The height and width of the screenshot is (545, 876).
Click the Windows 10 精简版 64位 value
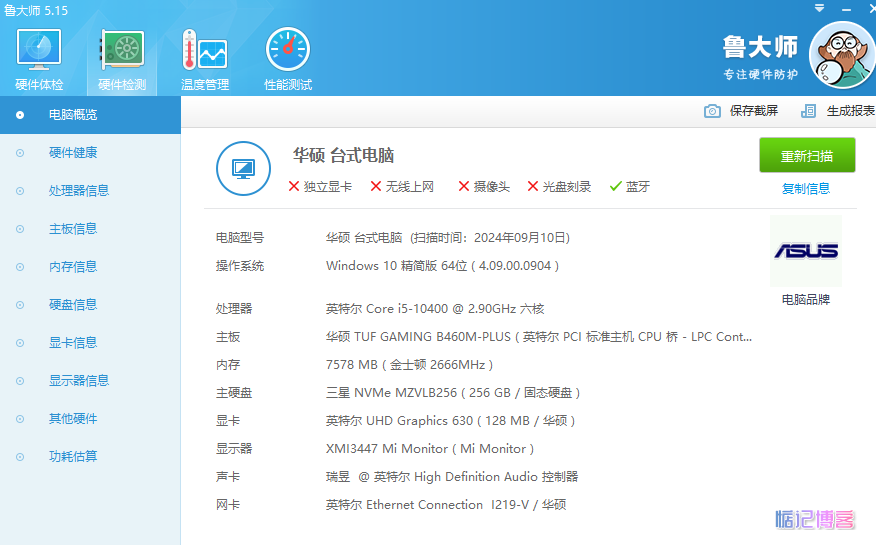tap(442, 266)
